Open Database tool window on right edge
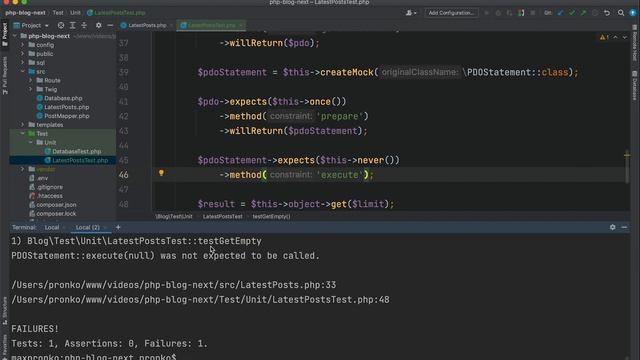Screen dimensions: 640x360 coord(635,86)
